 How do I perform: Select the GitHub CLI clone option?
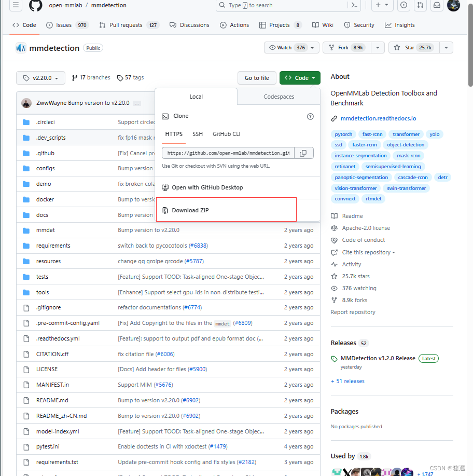click(226, 134)
